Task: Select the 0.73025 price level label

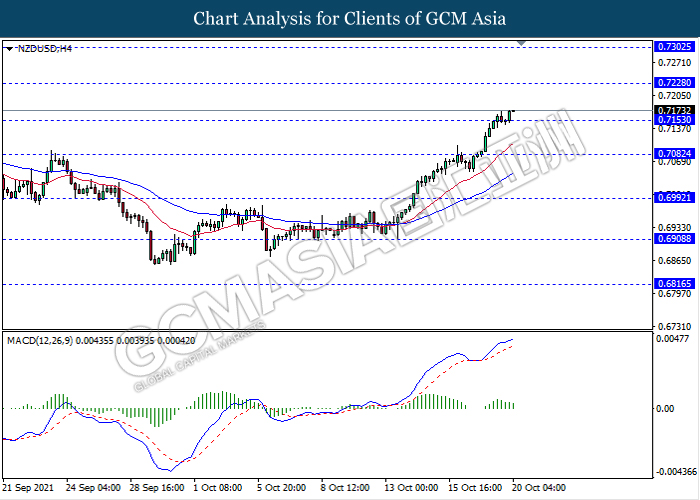Action: pyautogui.click(x=674, y=47)
